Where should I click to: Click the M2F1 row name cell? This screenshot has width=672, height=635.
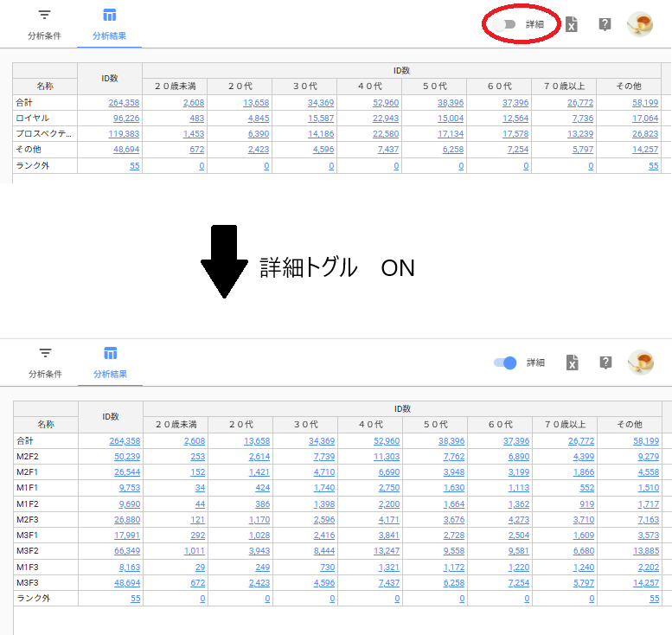[45, 472]
